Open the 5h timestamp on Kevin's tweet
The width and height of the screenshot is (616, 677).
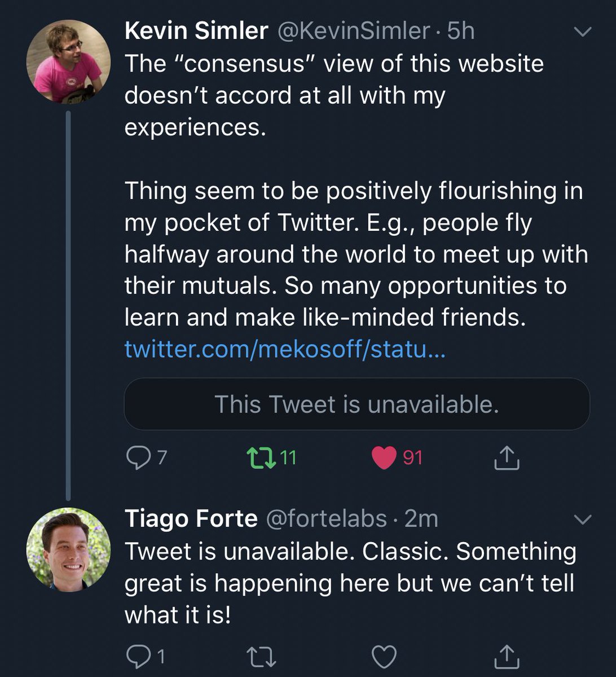(461, 31)
